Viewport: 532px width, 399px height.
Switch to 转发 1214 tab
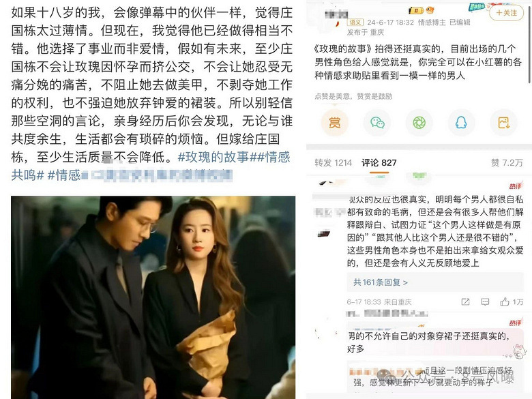pos(333,163)
